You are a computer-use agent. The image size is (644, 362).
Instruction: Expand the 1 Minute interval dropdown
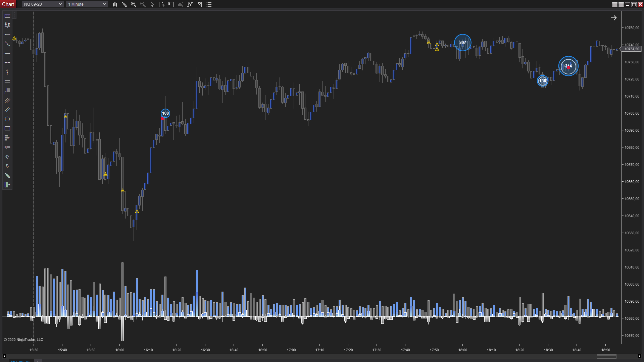click(x=87, y=4)
